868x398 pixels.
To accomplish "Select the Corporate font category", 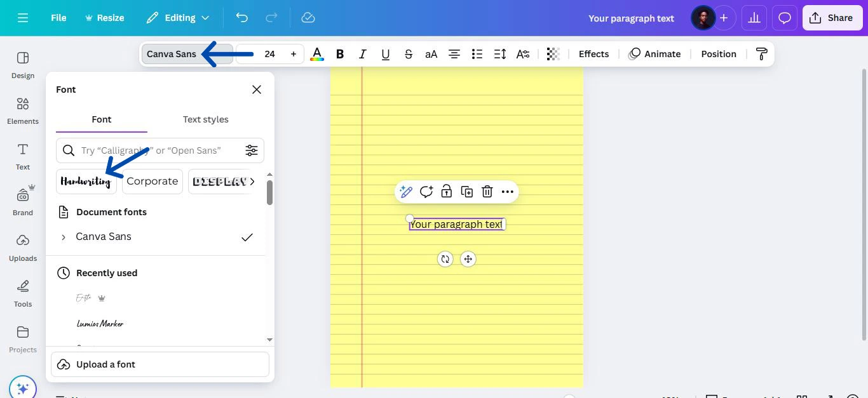I will pyautogui.click(x=153, y=182).
